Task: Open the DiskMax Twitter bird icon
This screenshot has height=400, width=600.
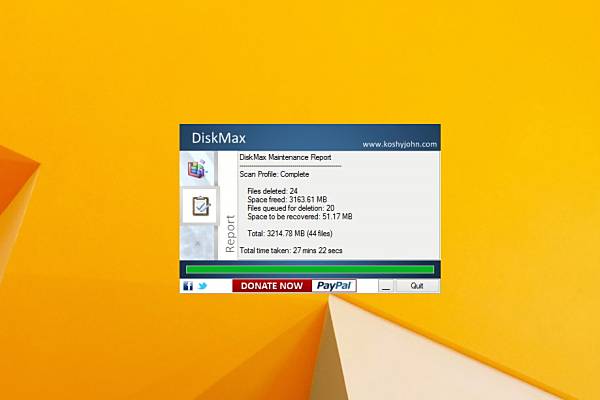Action: (202, 286)
